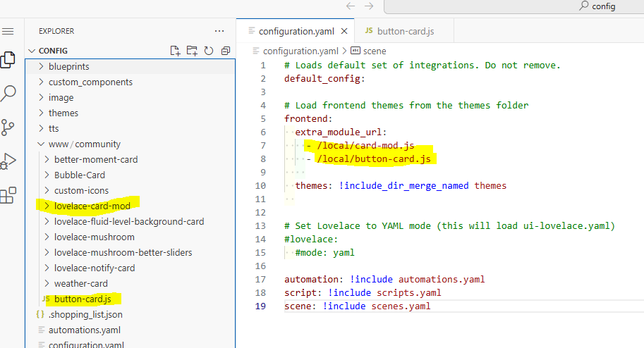Refresh the Explorer file tree
Image resolution: width=644 pixels, height=348 pixels.
[x=209, y=51]
